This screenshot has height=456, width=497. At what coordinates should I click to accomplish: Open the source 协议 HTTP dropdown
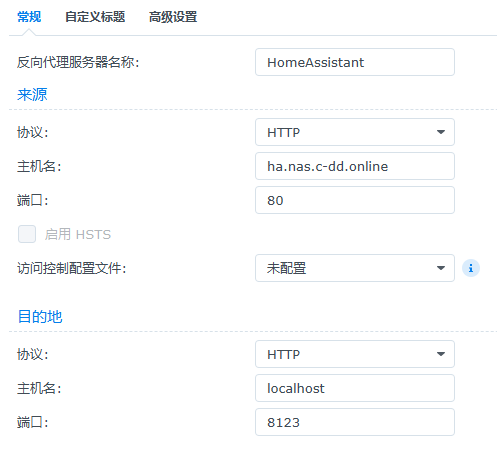coord(355,132)
